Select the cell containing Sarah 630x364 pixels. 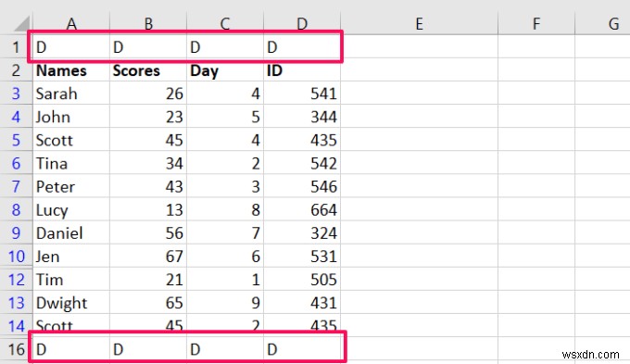[x=71, y=94]
